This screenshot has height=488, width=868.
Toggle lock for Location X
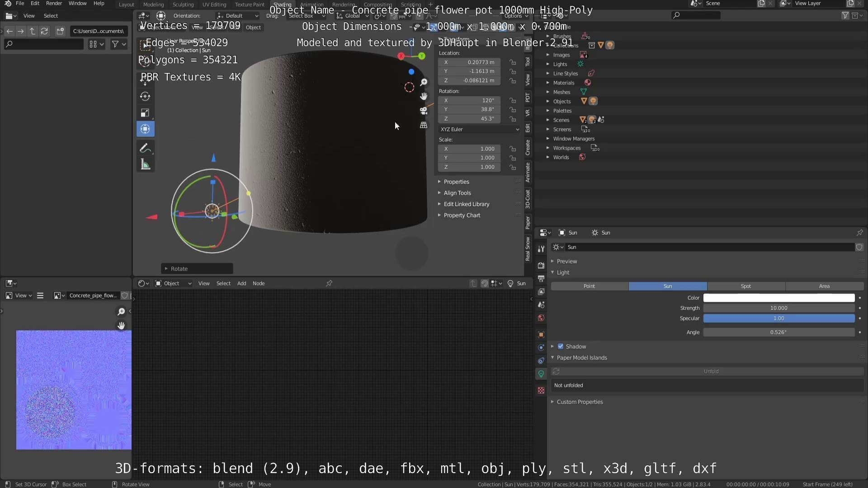click(513, 62)
